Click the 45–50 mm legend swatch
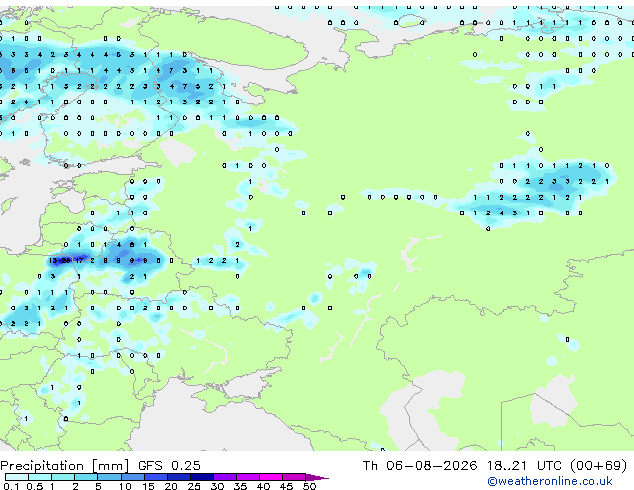The height and width of the screenshot is (490, 634). tap(294, 477)
